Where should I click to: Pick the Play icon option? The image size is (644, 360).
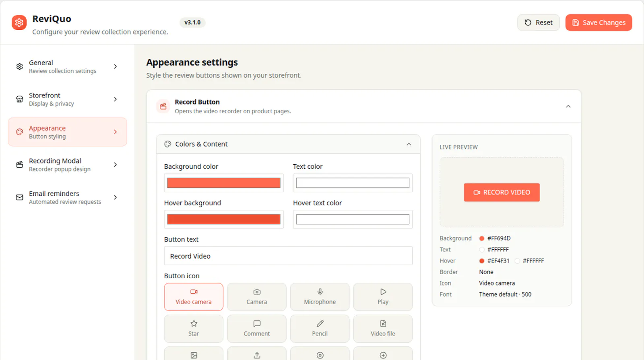pyautogui.click(x=383, y=297)
